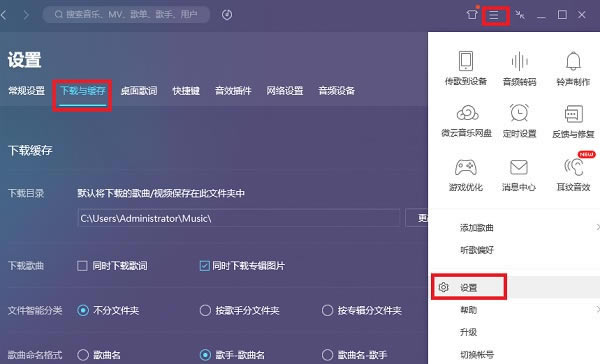This screenshot has height=364, width=600.
Task: Switch to 音频设备 tab
Action: coord(336,91)
